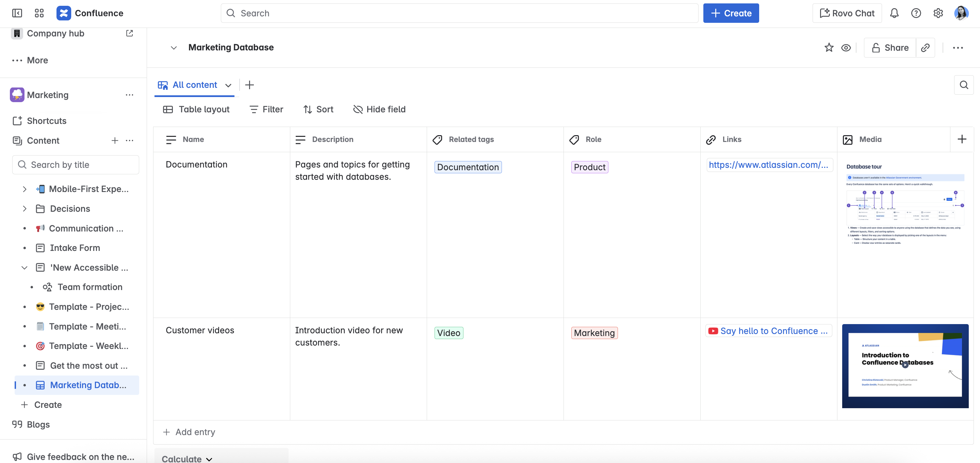Click Related tags column header
The height and width of the screenshot is (463, 980).
click(x=495, y=139)
